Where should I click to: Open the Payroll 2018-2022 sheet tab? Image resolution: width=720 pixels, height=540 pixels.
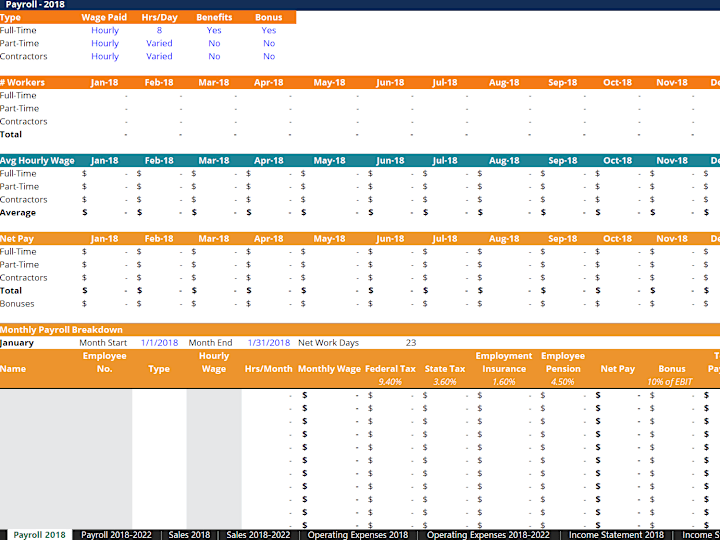point(116,535)
